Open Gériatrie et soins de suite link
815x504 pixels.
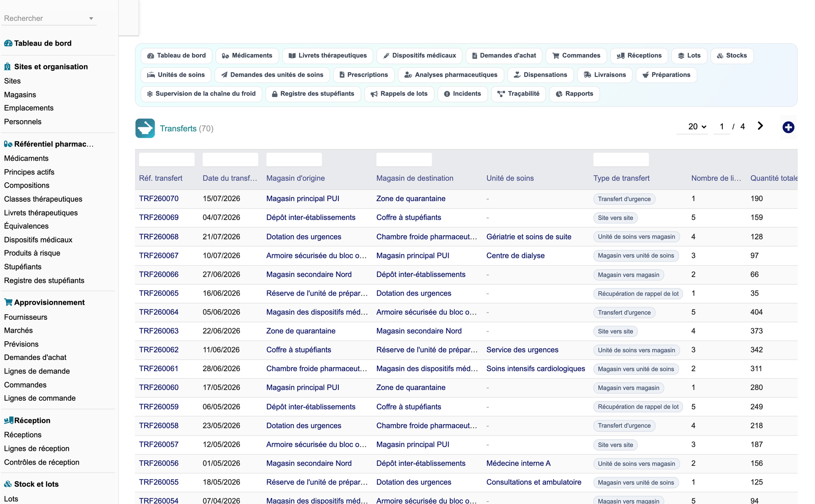pos(529,237)
